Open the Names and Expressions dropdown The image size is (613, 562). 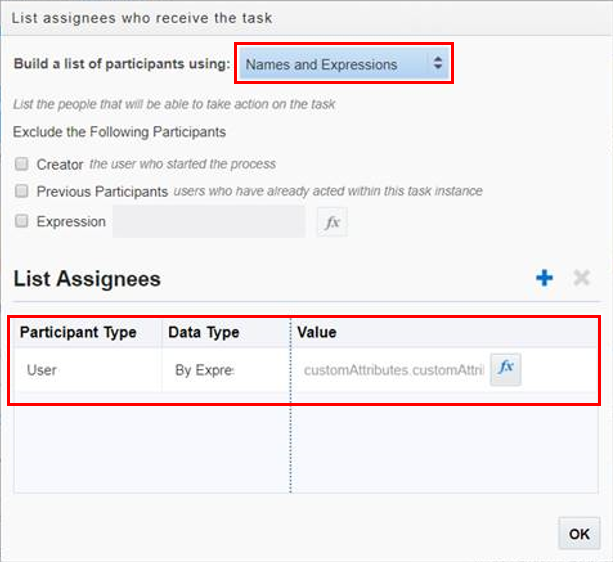[344, 64]
